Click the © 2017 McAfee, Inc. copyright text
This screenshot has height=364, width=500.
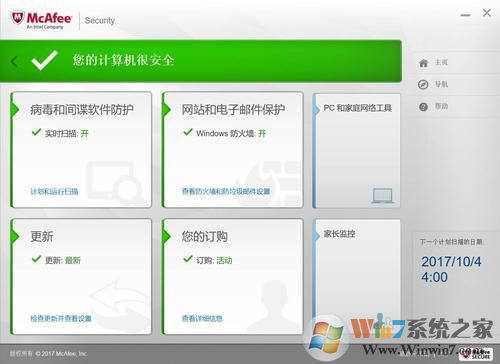(61, 354)
